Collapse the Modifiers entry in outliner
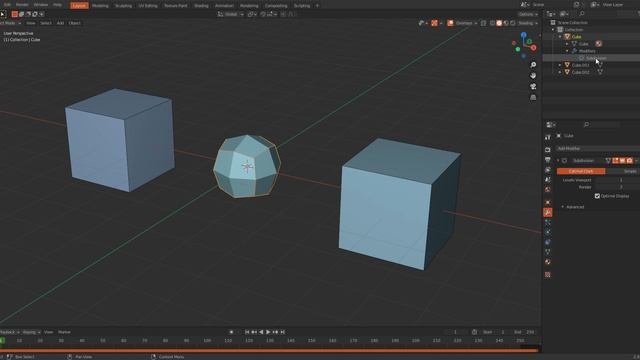 pyautogui.click(x=567, y=51)
